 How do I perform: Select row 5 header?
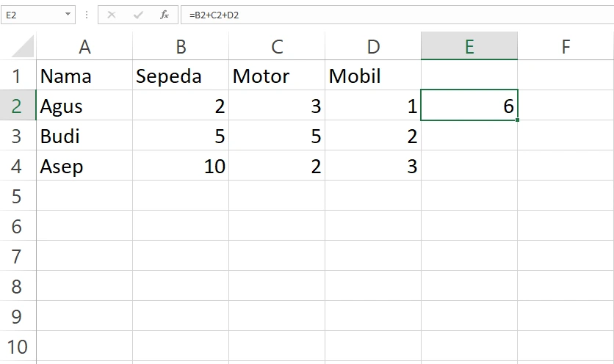tap(18, 196)
